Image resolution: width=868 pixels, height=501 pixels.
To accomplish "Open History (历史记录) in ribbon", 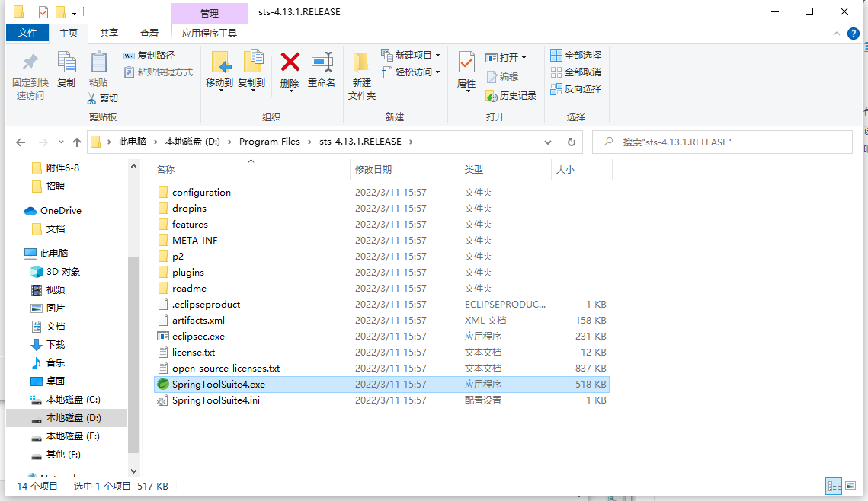I will pyautogui.click(x=511, y=96).
